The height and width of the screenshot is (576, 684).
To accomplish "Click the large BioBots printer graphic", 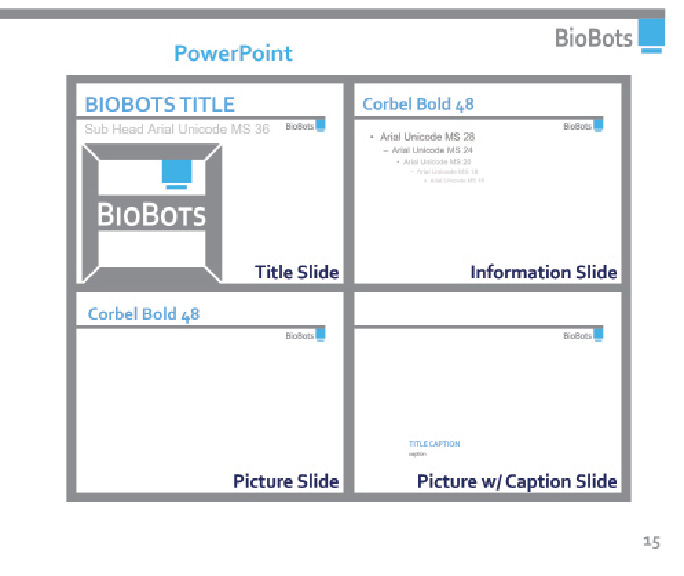I will coord(152,213).
